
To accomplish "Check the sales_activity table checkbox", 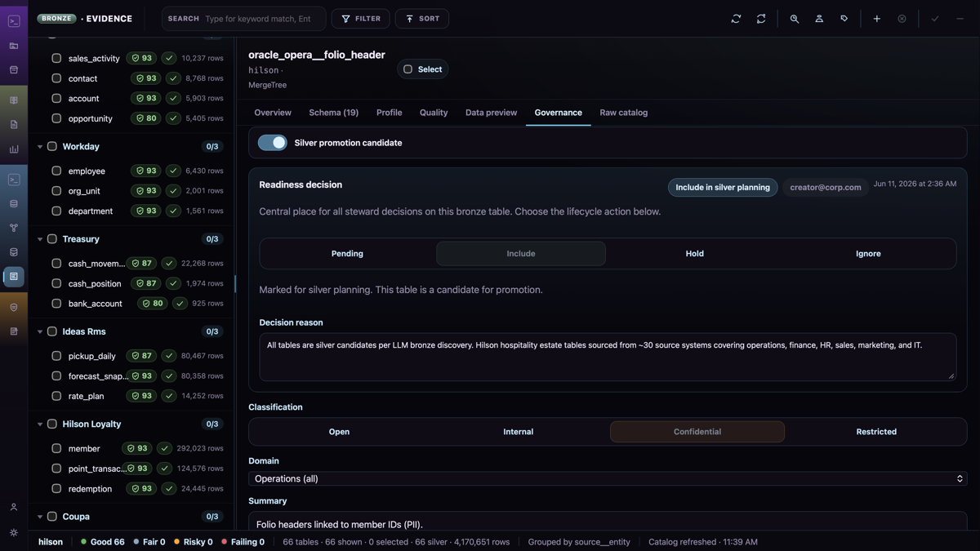I will click(56, 58).
